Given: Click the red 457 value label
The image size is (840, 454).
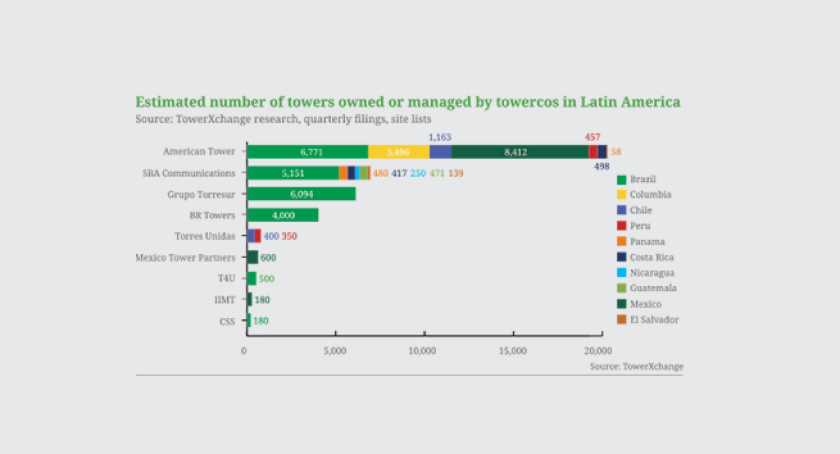Looking at the screenshot, I should point(592,137).
